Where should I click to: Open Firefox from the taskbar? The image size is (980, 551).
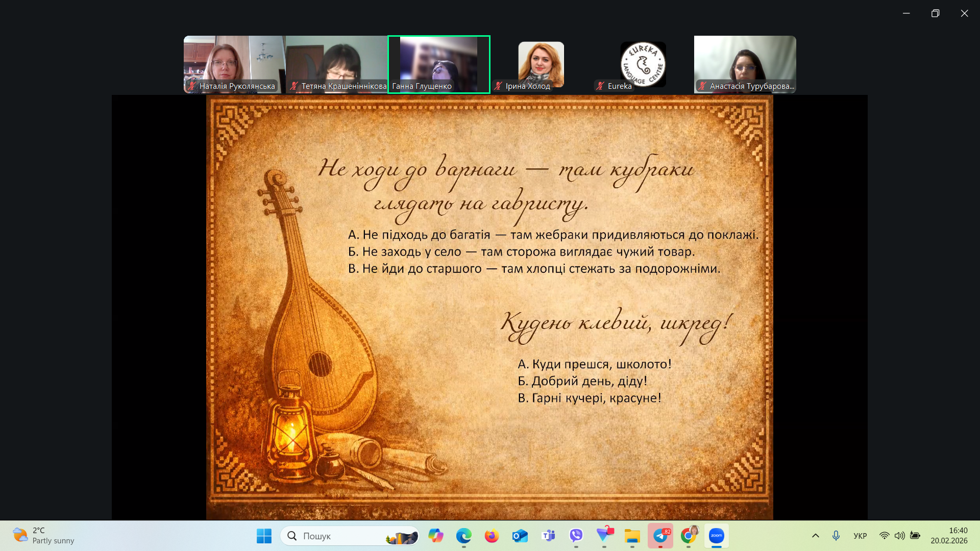click(492, 536)
